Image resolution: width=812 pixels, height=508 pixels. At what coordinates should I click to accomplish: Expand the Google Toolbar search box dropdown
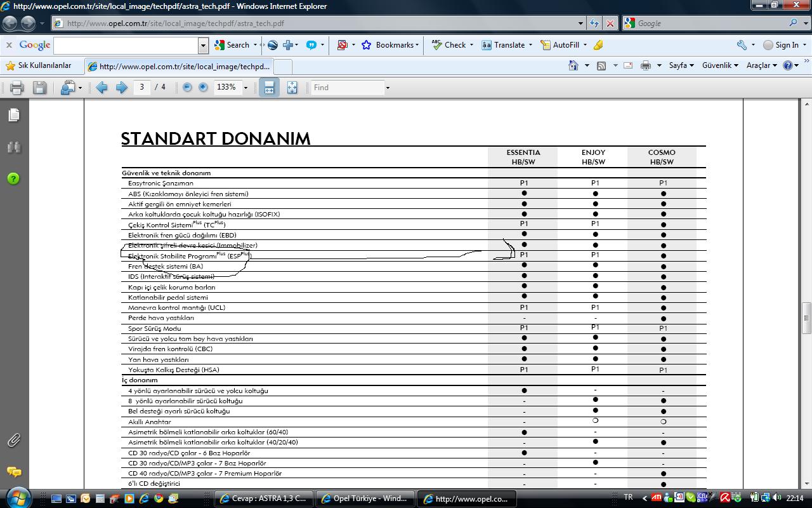click(x=203, y=45)
